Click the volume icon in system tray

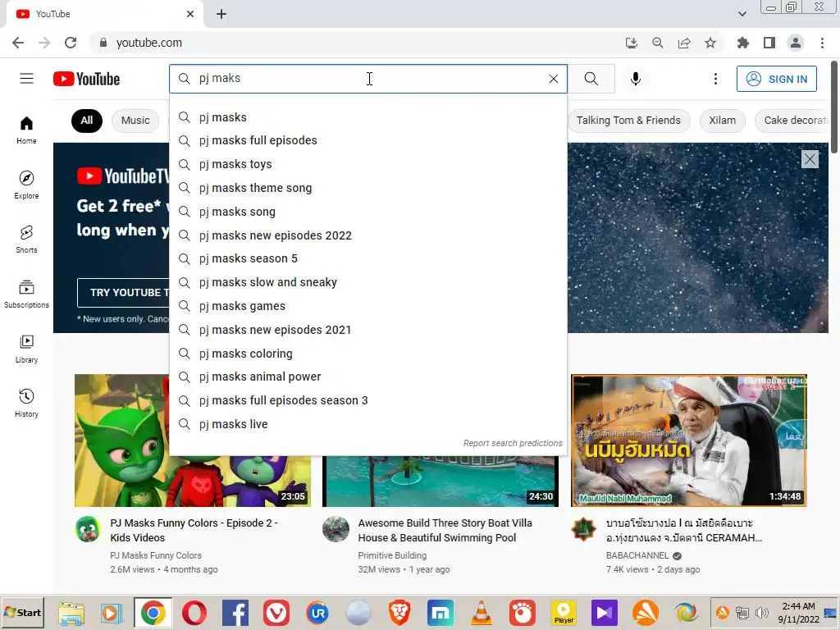click(x=761, y=612)
